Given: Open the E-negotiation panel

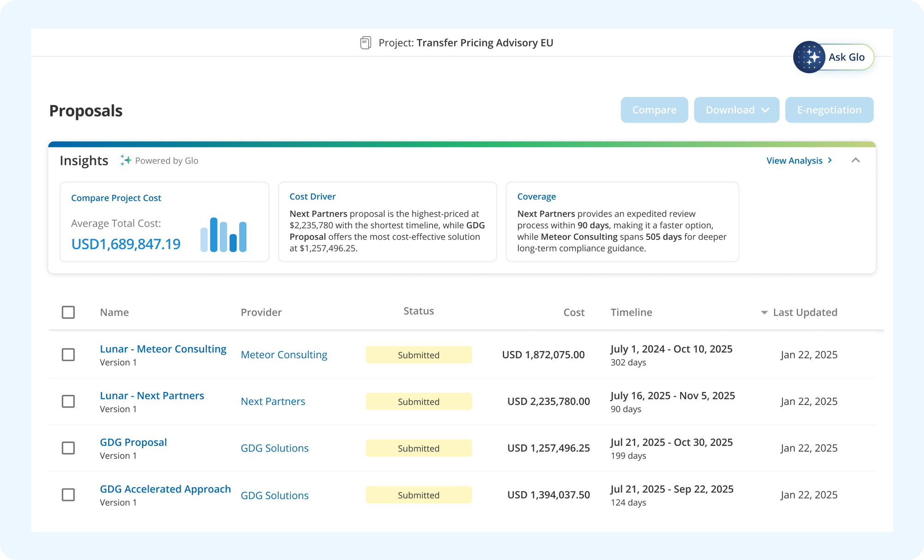Looking at the screenshot, I should point(829,110).
